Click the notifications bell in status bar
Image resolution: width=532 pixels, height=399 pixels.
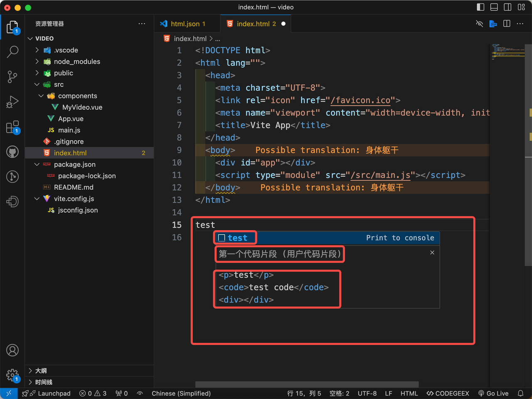[x=520, y=393]
